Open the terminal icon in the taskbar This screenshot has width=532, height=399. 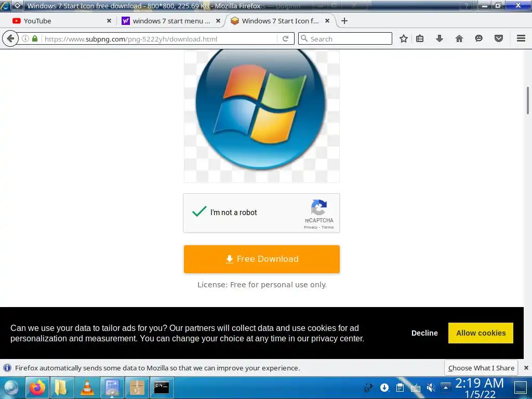click(x=162, y=388)
